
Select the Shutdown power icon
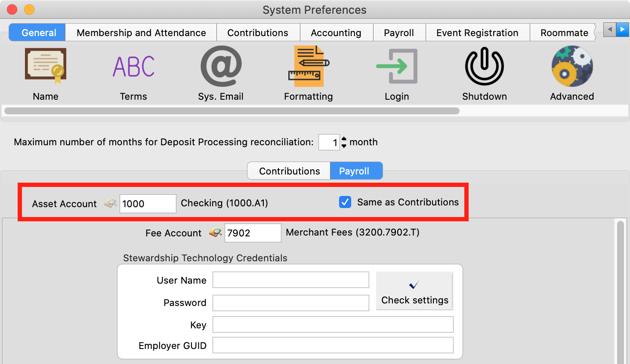[x=484, y=67]
